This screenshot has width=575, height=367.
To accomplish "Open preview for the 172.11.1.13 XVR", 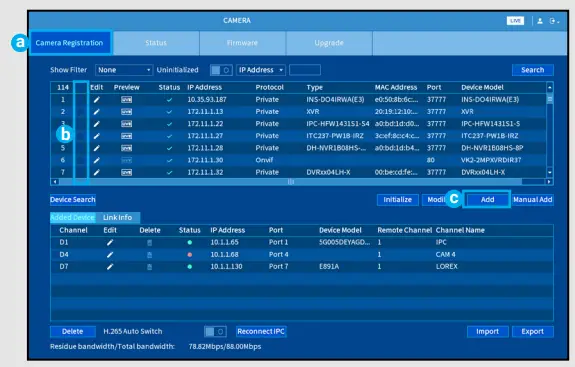I will pyautogui.click(x=127, y=112).
